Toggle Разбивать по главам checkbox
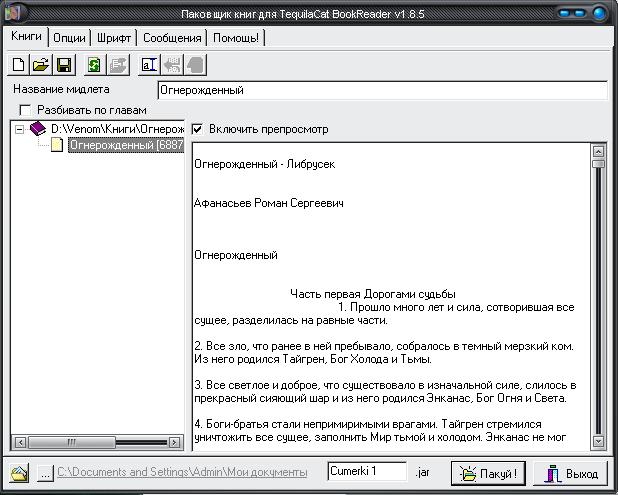 pos(25,110)
